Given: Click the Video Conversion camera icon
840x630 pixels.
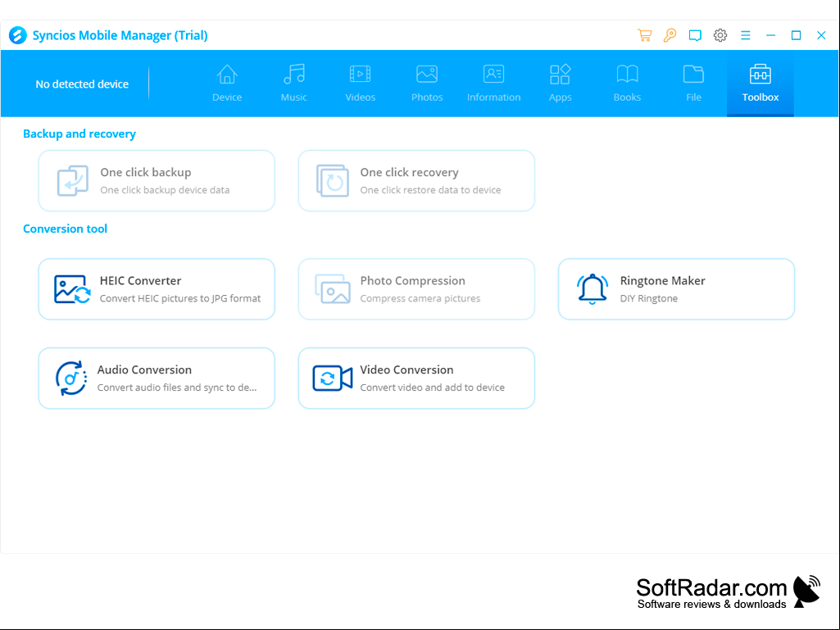Looking at the screenshot, I should pyautogui.click(x=332, y=378).
